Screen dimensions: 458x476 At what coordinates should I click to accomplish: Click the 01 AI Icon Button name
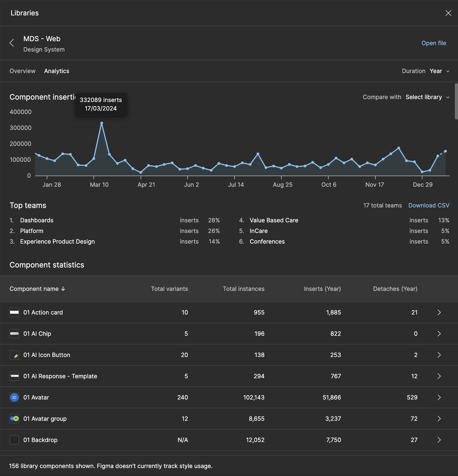click(47, 355)
